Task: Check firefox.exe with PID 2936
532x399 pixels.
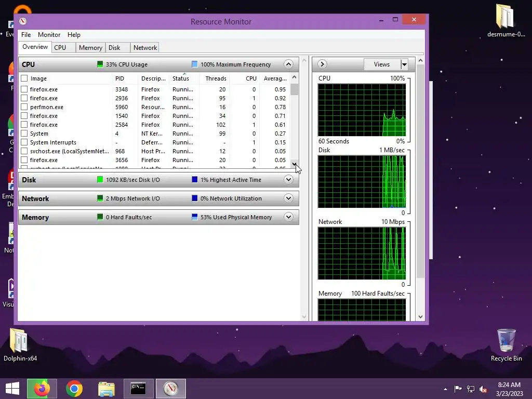Action: point(24,98)
